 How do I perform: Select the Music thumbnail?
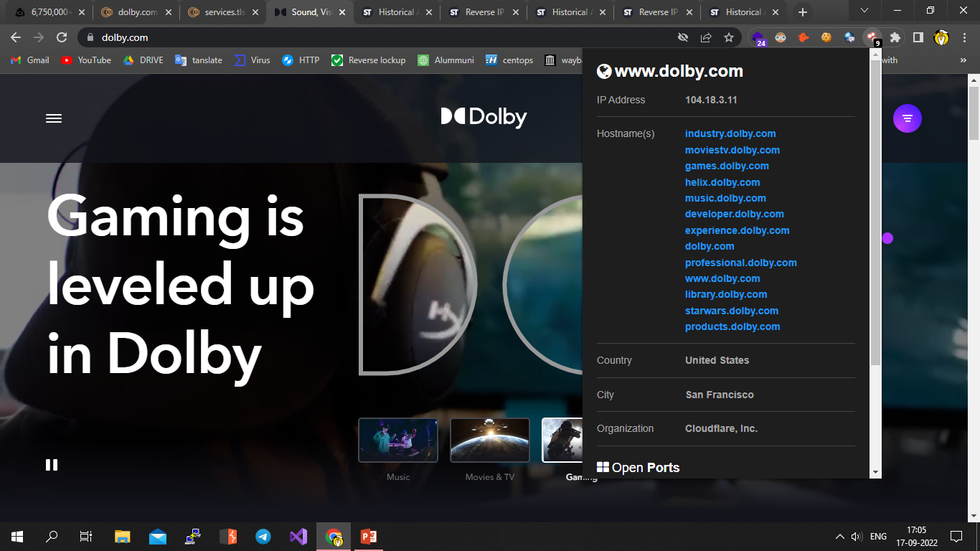[398, 441]
